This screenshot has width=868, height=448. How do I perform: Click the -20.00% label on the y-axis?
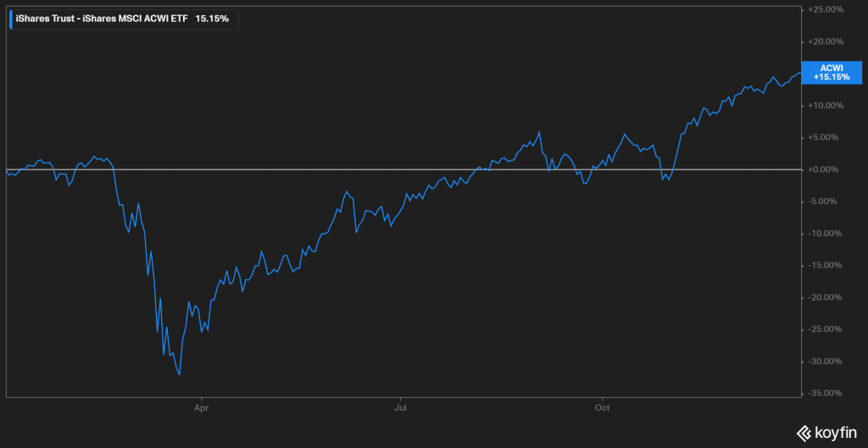point(826,297)
